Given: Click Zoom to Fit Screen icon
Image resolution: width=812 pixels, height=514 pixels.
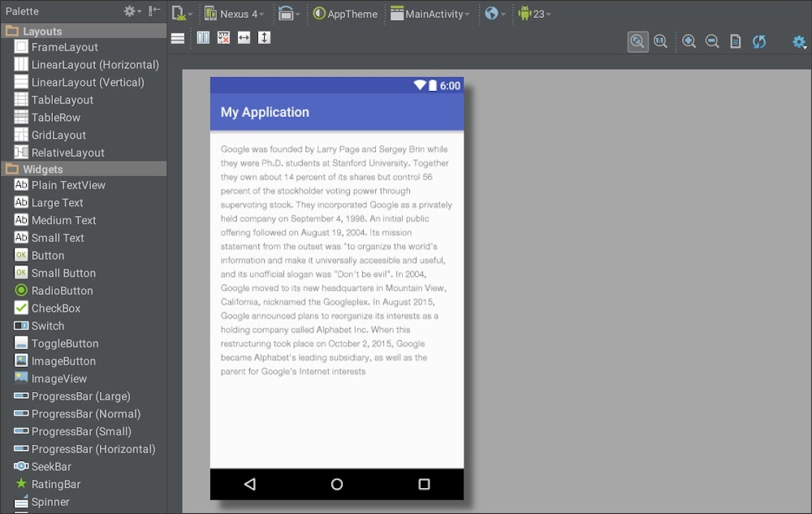Looking at the screenshot, I should point(638,41).
